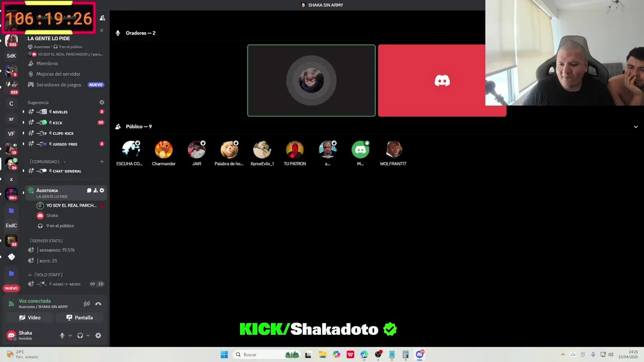The height and width of the screenshot is (362, 644).
Task: Turn on camera with Video button
Action: click(30, 318)
